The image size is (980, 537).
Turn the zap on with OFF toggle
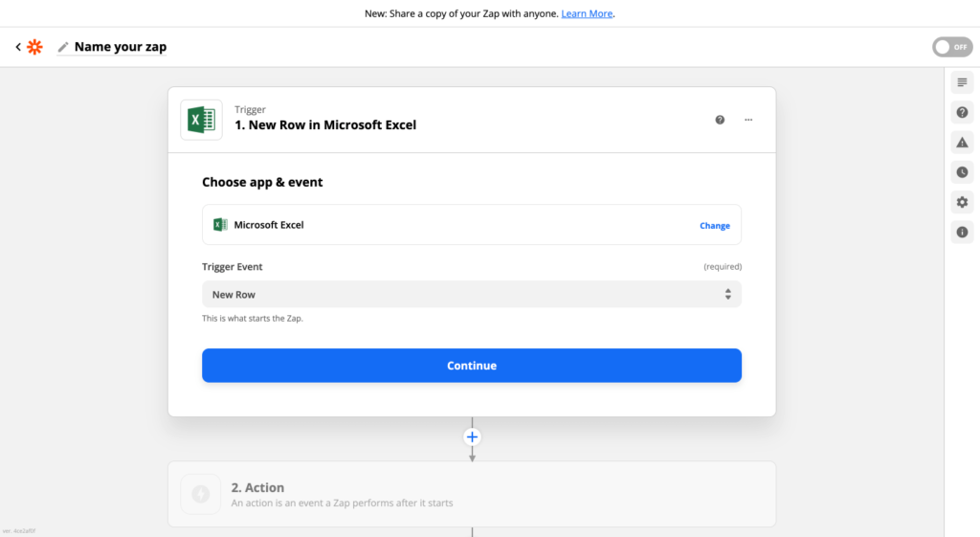point(951,47)
